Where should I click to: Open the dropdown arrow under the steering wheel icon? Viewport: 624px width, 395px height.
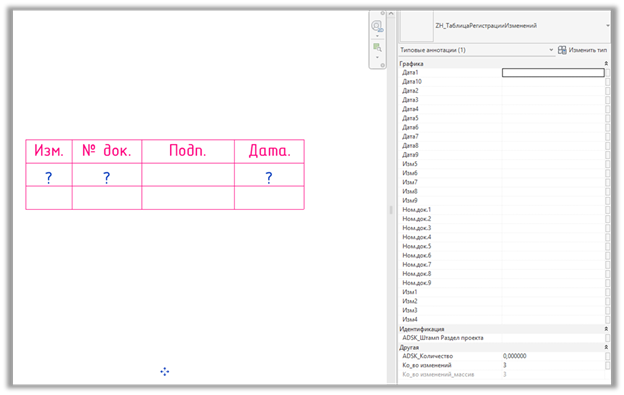tap(377, 36)
